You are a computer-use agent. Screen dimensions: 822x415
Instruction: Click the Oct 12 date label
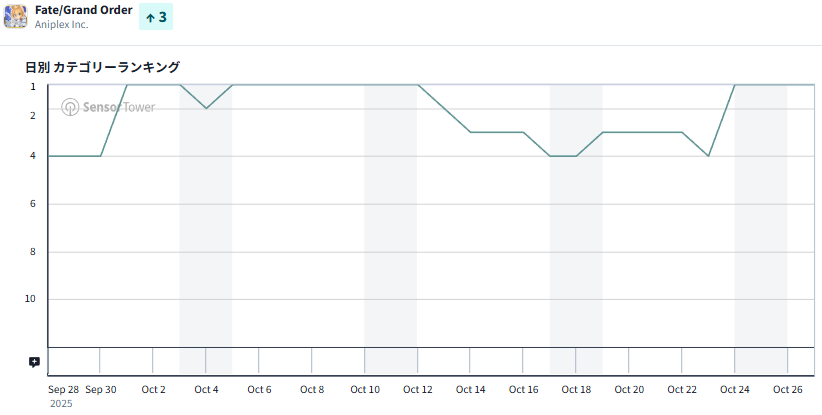pyautogui.click(x=417, y=390)
